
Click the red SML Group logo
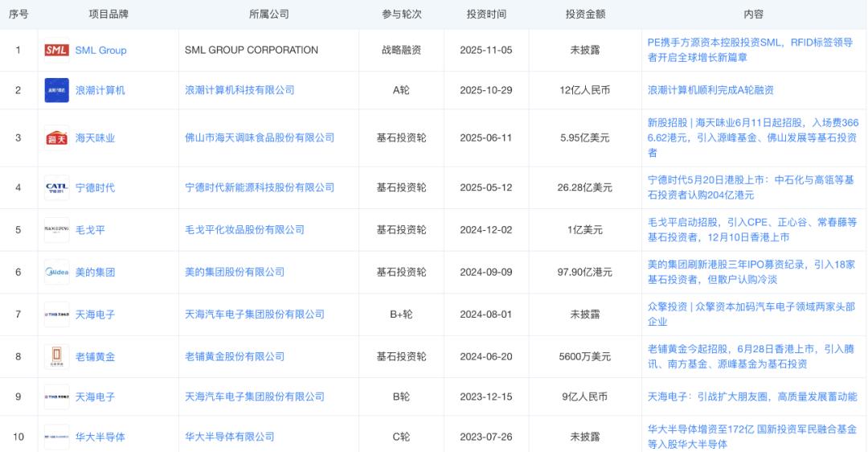[x=56, y=51]
